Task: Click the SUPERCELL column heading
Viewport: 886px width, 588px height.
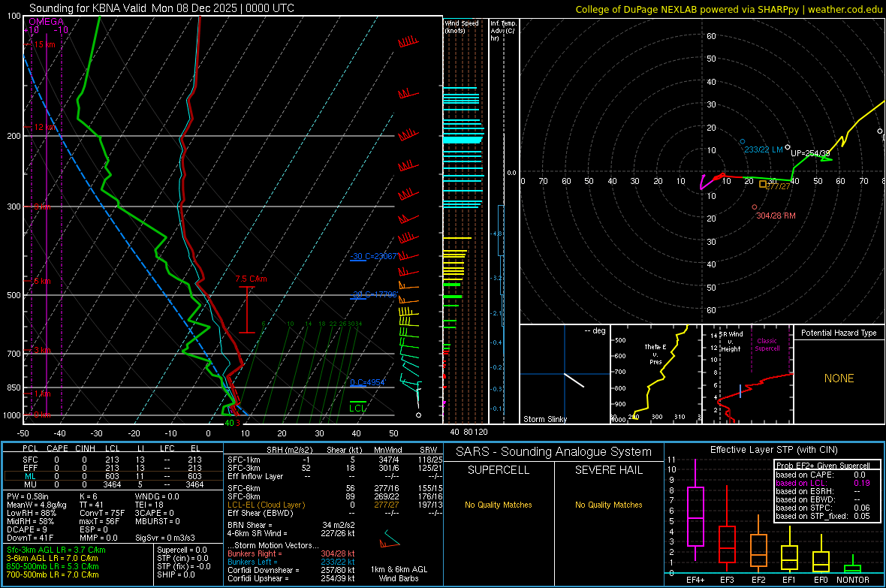Action: 499,470
